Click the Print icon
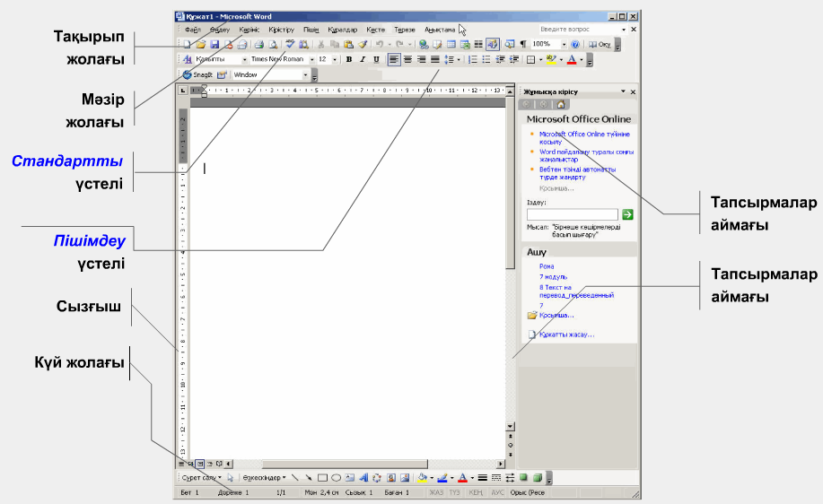823x504 pixels. pyautogui.click(x=258, y=45)
